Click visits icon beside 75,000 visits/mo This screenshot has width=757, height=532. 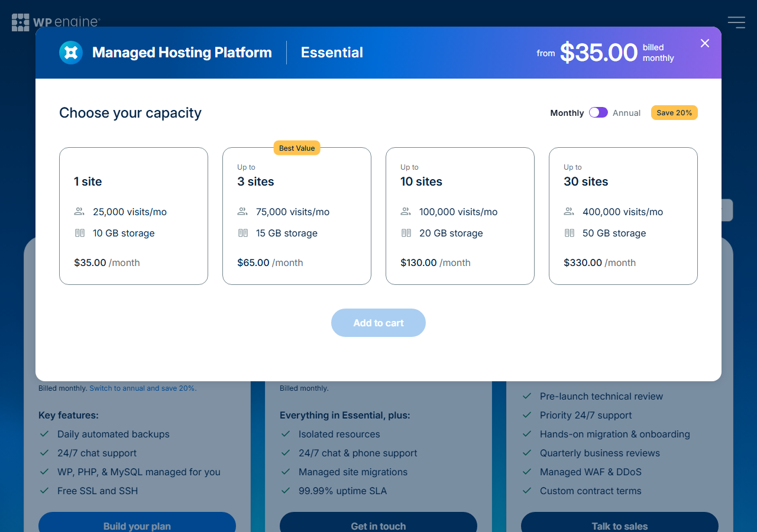coord(242,212)
